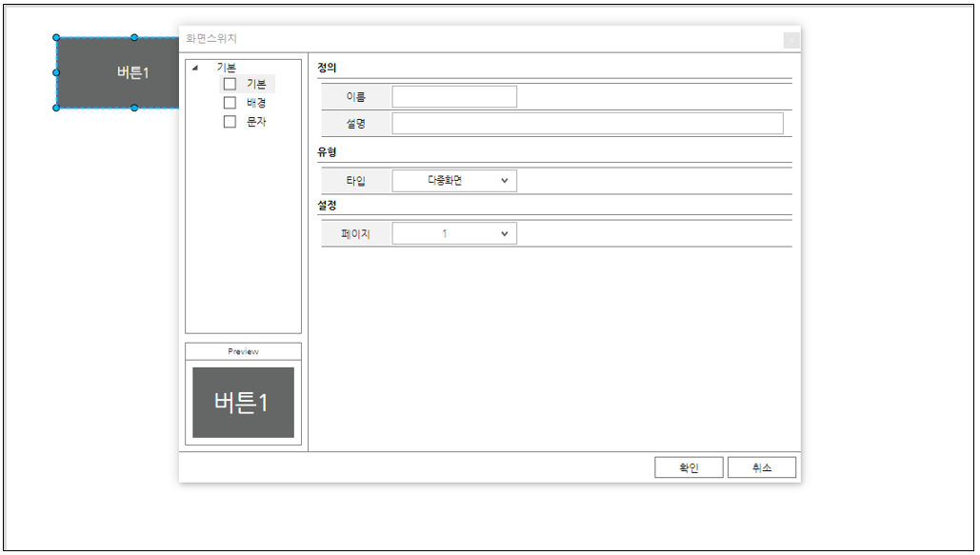Confirm dialog with 확인 button
Screen dimensions: 980x555
tap(689, 467)
